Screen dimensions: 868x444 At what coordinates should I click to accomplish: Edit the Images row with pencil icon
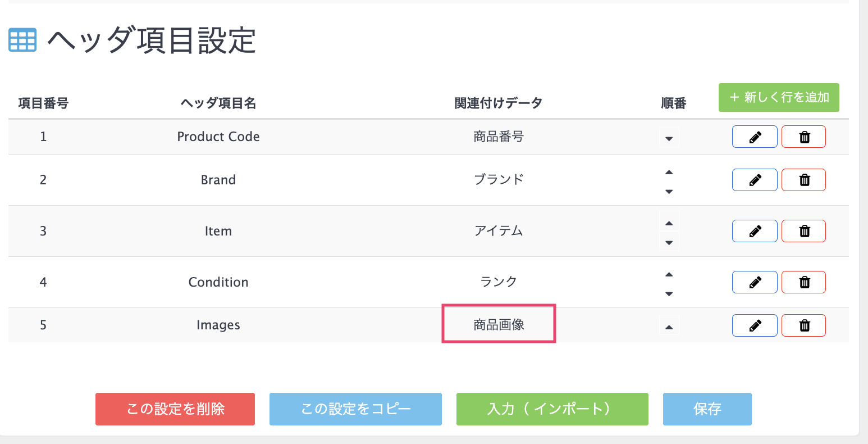point(755,325)
